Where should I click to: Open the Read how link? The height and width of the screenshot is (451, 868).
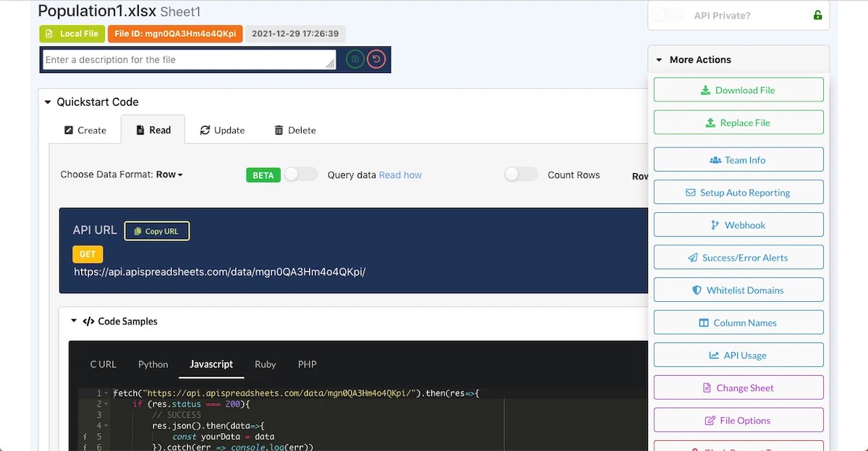coord(400,174)
